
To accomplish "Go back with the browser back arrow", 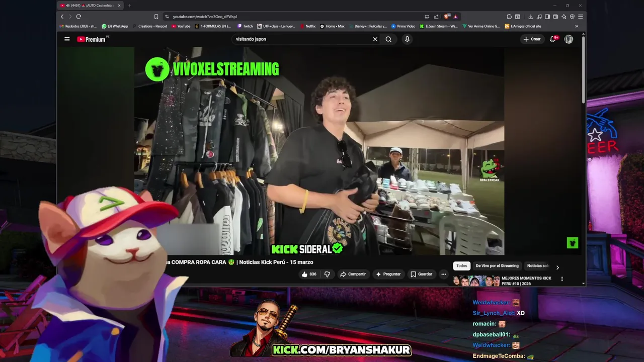I will 62,17.
